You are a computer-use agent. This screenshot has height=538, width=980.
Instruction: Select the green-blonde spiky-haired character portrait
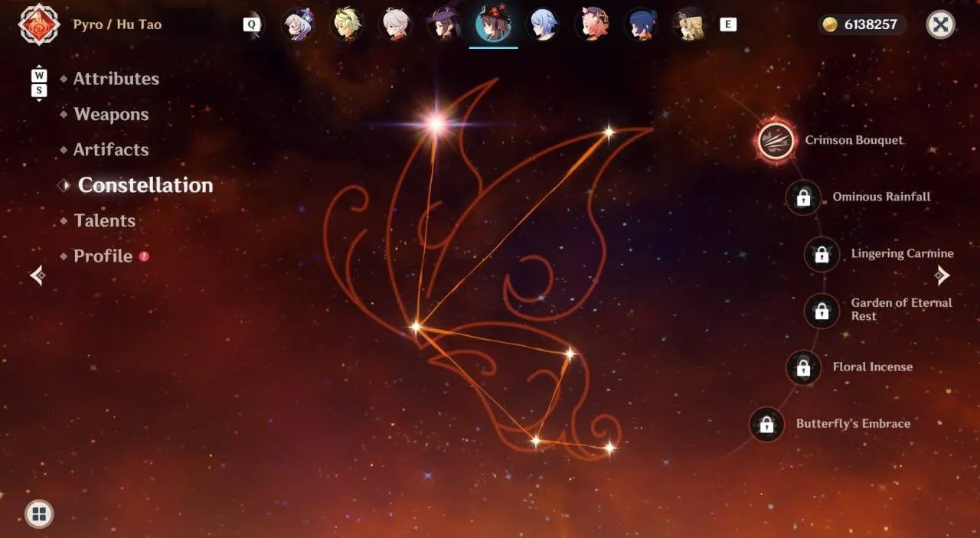[347, 24]
